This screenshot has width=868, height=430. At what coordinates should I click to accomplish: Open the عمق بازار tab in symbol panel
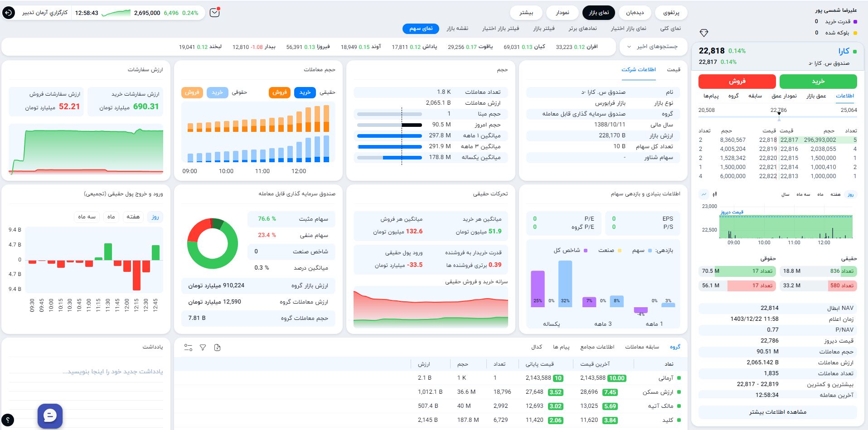click(x=816, y=96)
